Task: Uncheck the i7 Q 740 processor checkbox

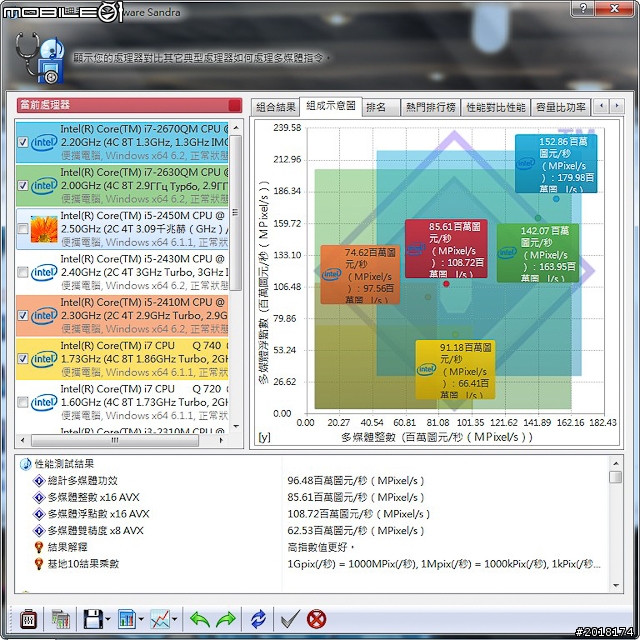Action: coord(23,359)
